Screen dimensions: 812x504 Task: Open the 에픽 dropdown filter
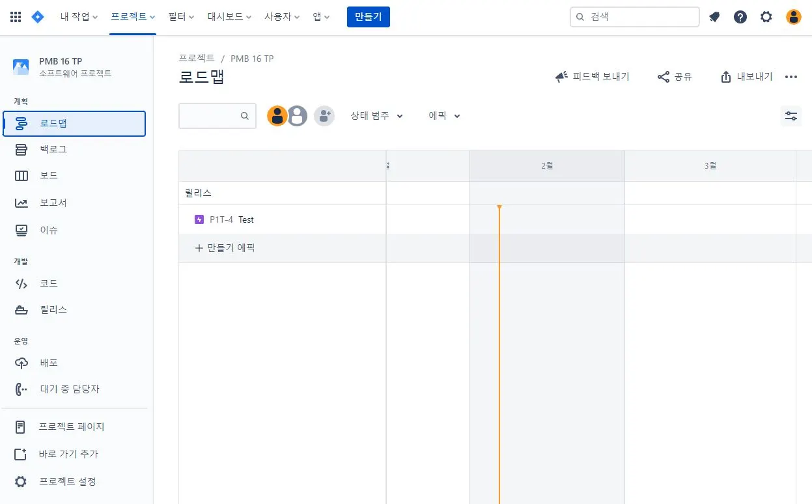click(x=443, y=115)
